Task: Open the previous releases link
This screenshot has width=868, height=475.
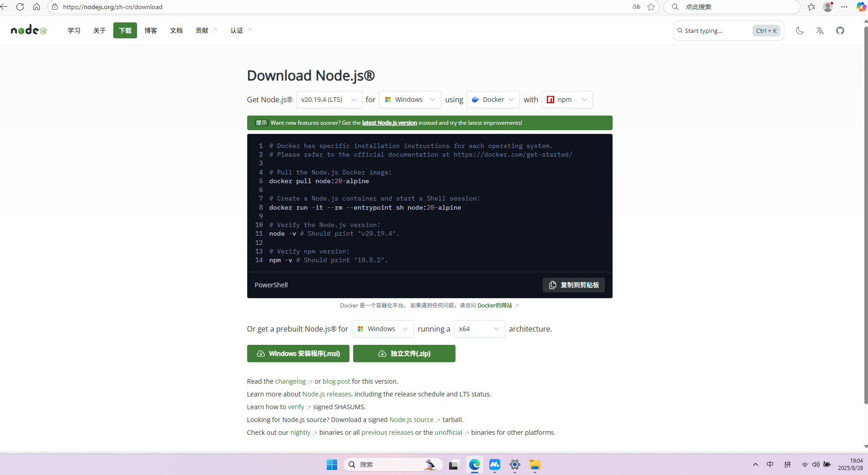Action: [387, 433]
